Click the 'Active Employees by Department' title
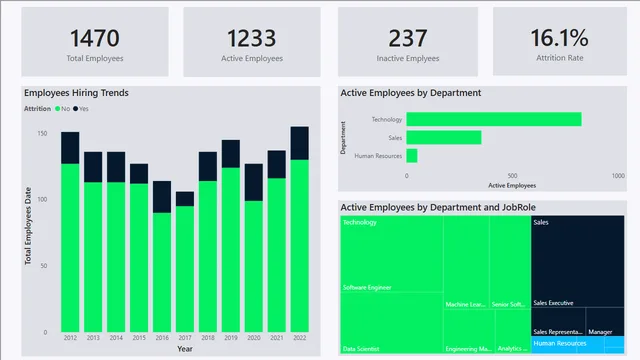 pyautogui.click(x=411, y=93)
